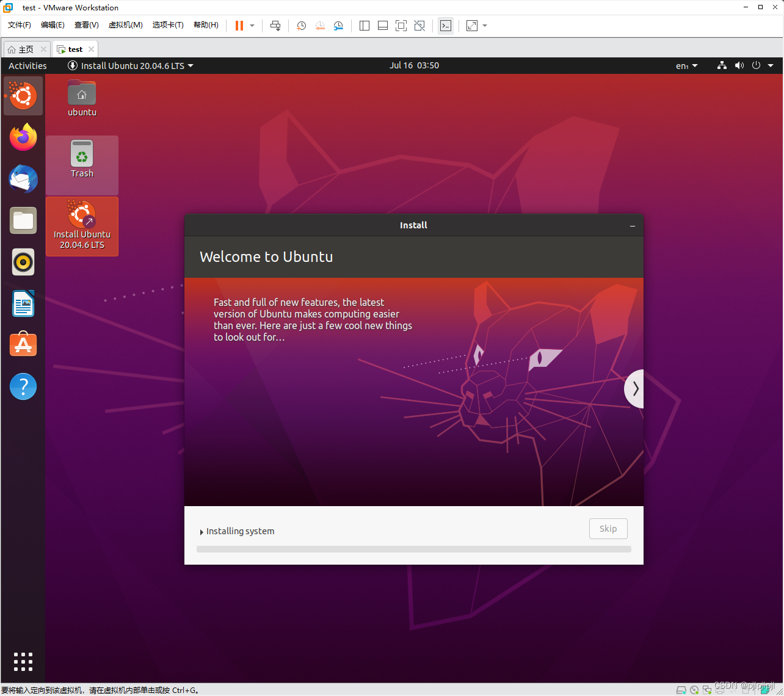Open Rhythmbox music player from dock
Viewport: 784px width, 696px height.
coord(23,262)
